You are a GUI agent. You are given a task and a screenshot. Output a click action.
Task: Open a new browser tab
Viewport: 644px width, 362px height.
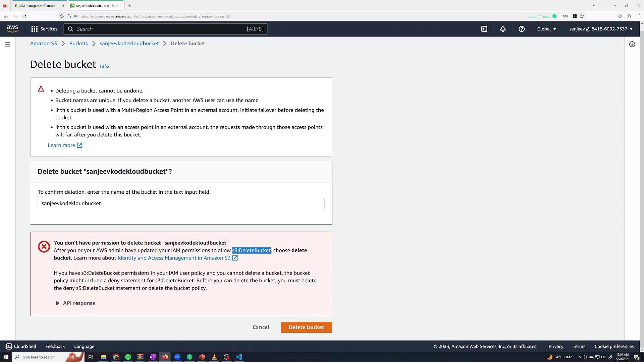pos(129,6)
